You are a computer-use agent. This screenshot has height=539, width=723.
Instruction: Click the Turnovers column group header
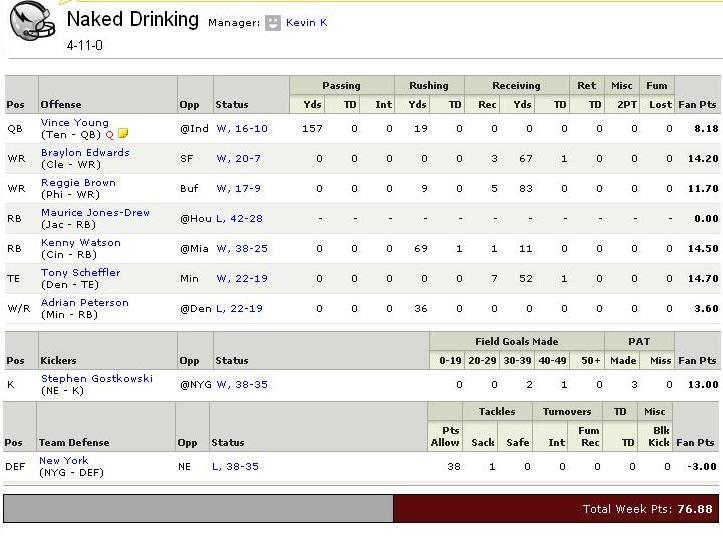(x=567, y=411)
